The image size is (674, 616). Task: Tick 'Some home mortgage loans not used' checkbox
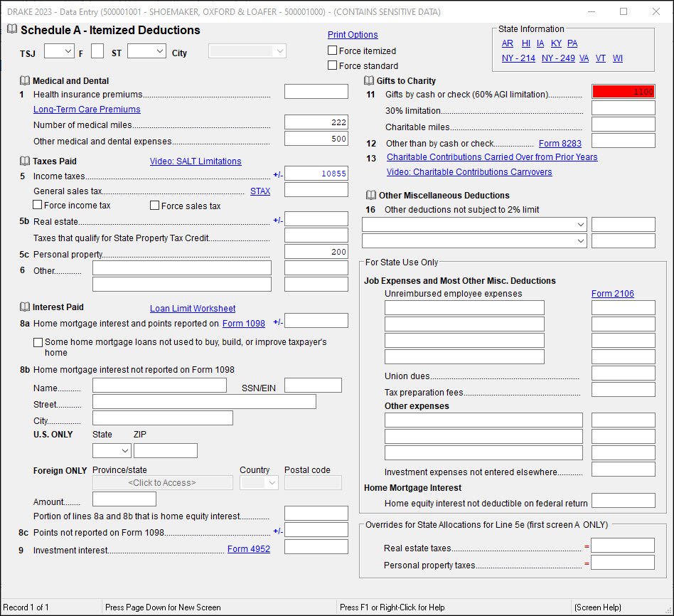click(38, 342)
